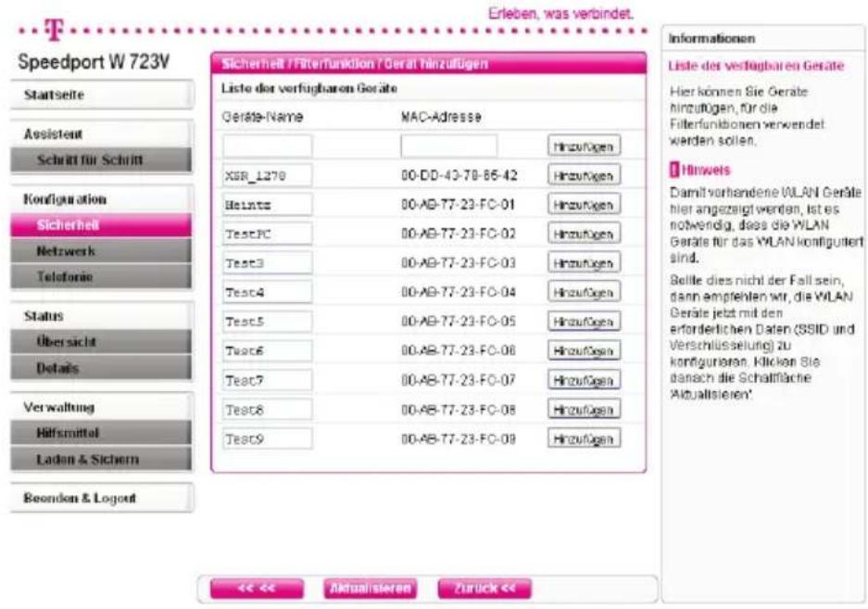The image size is (868, 609).
Task: Click the MAC-Adresse column header
Action: 441,117
